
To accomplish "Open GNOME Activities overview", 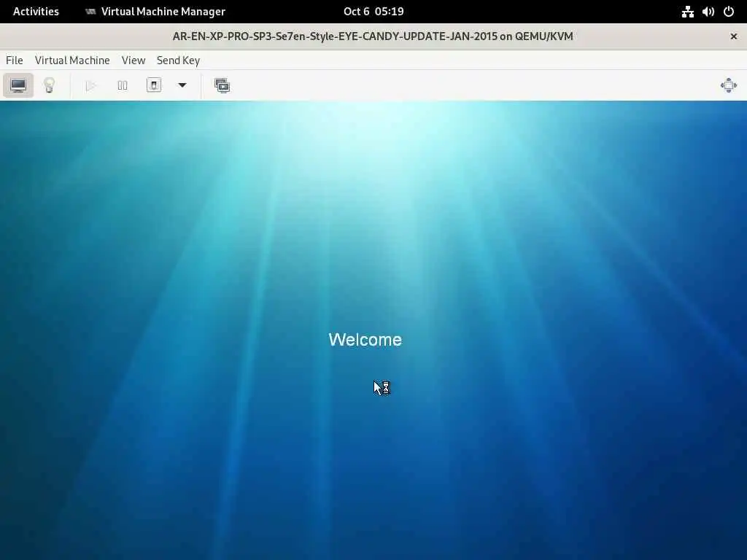I will point(36,12).
